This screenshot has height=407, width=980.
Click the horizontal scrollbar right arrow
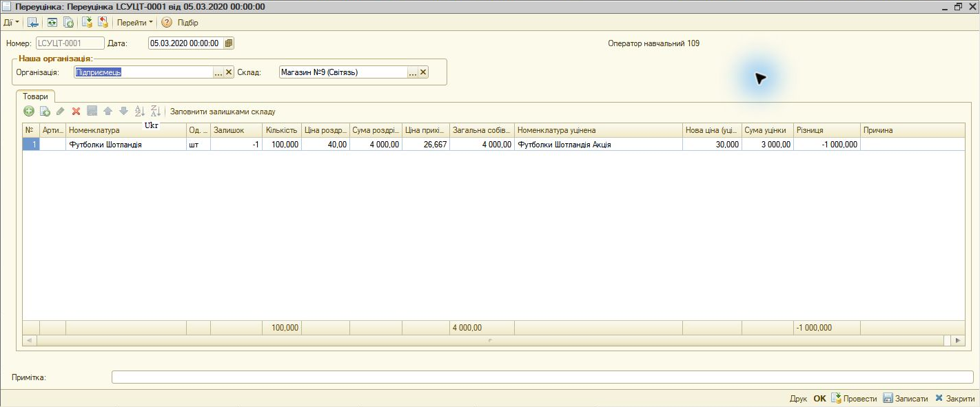tap(957, 340)
